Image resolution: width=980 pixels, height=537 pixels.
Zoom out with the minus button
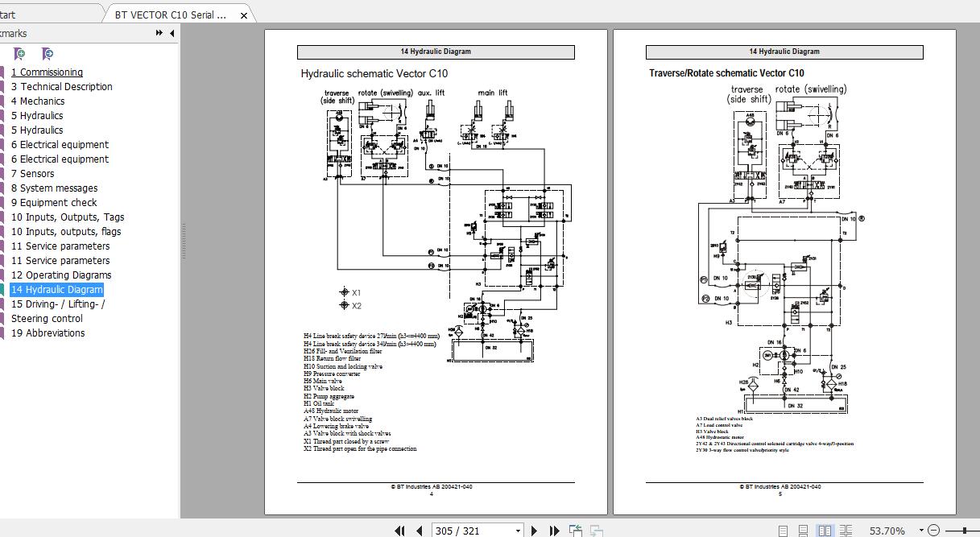(x=934, y=531)
